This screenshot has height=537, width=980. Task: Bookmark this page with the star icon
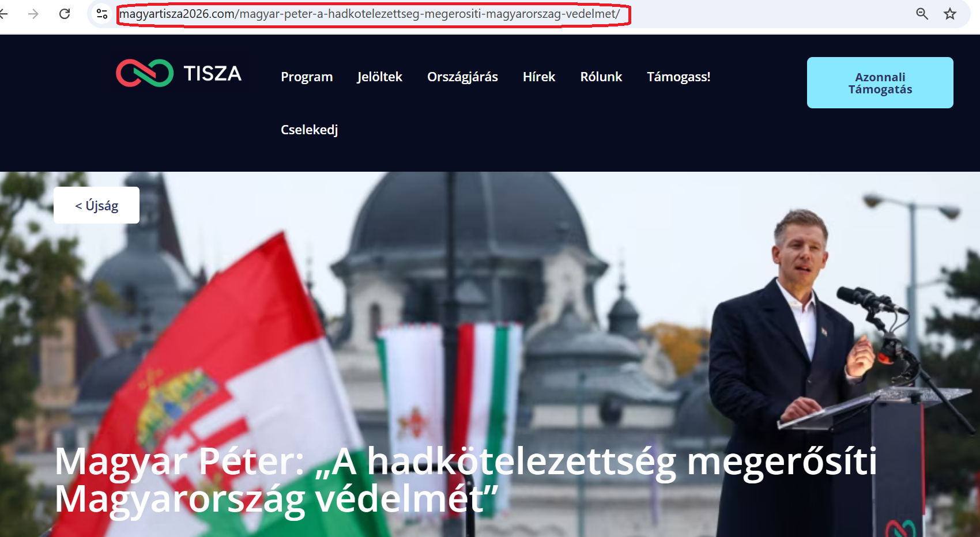(949, 14)
